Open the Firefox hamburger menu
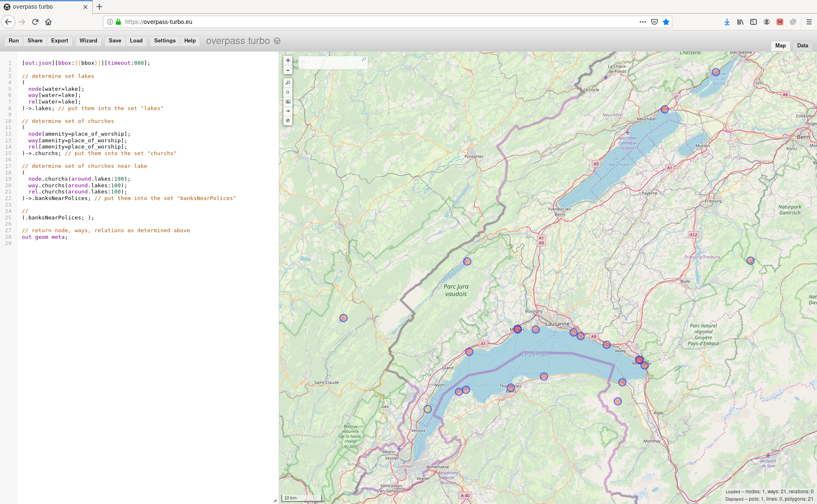 click(x=809, y=22)
